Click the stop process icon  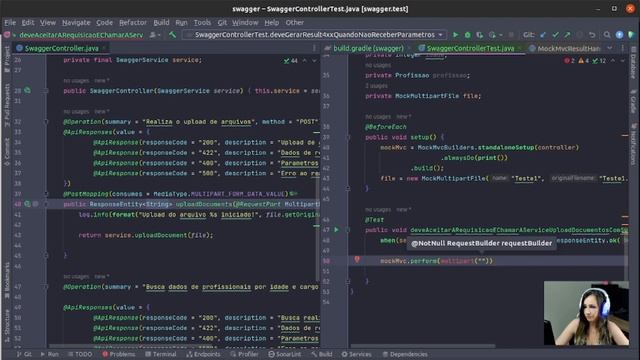(511, 35)
